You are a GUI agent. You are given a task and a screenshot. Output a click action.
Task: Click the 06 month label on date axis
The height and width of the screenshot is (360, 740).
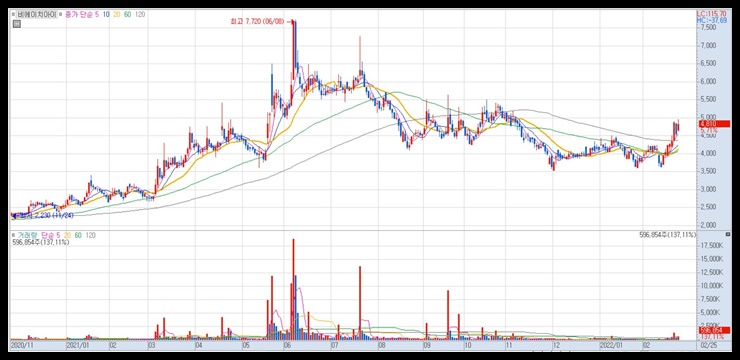(x=287, y=345)
